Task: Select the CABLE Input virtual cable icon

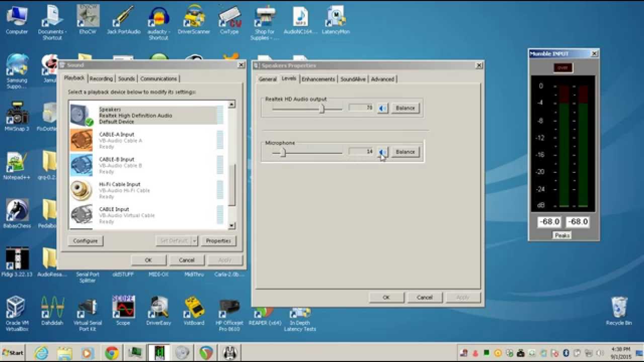Action: pos(82,215)
